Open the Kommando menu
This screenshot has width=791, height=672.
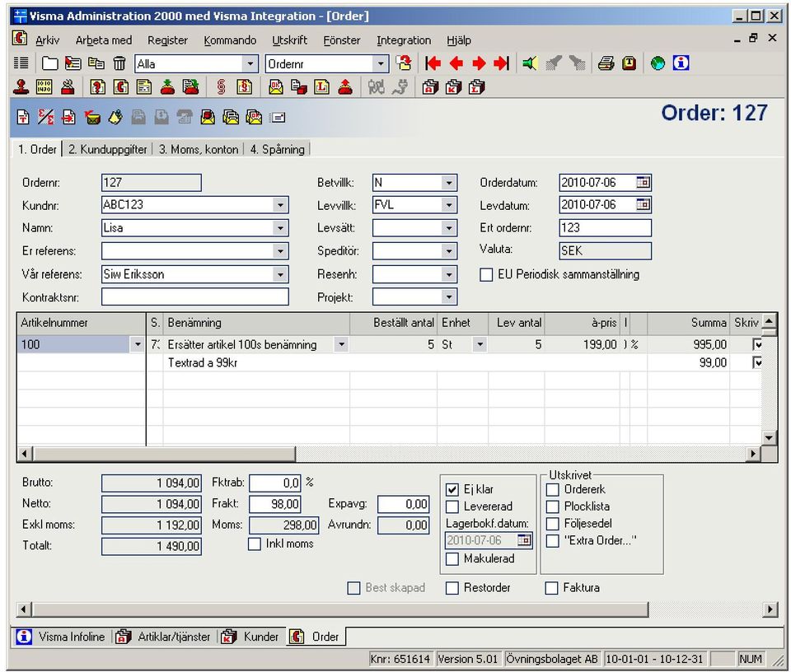[x=230, y=40]
